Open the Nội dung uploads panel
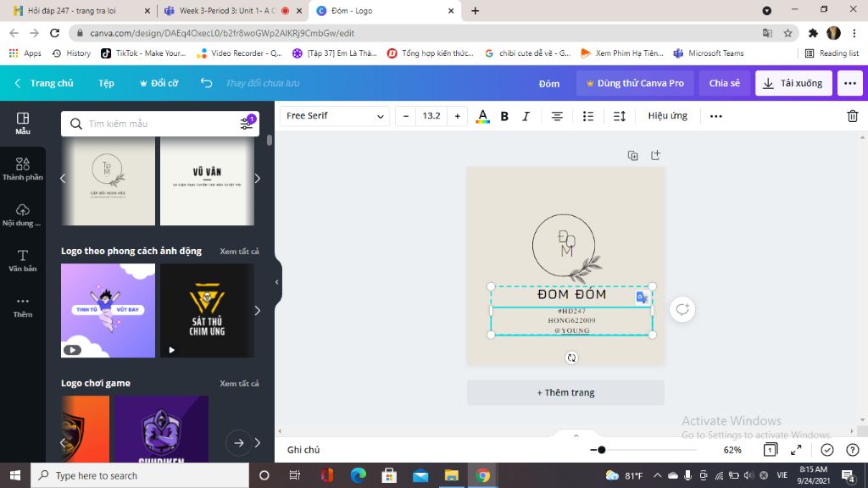The height and width of the screenshot is (488, 868). click(23, 214)
